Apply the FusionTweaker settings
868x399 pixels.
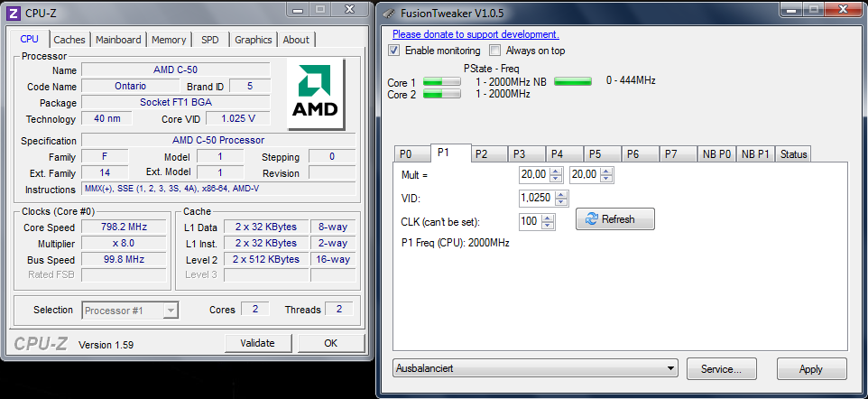coord(811,368)
